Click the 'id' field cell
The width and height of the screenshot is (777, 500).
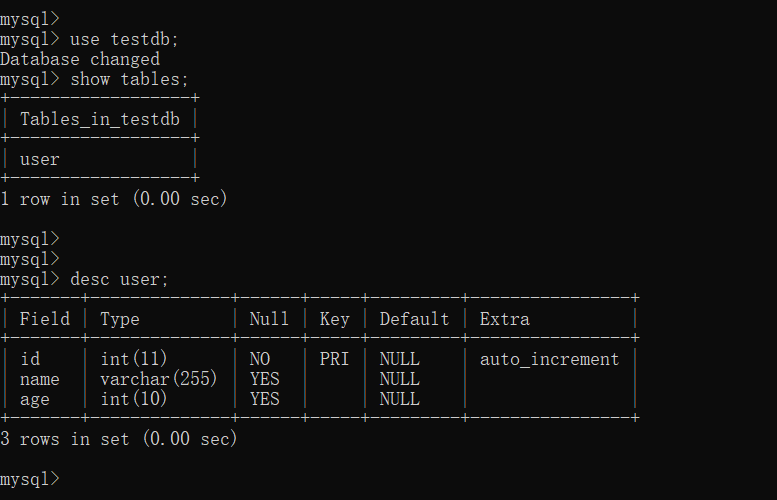[30, 359]
